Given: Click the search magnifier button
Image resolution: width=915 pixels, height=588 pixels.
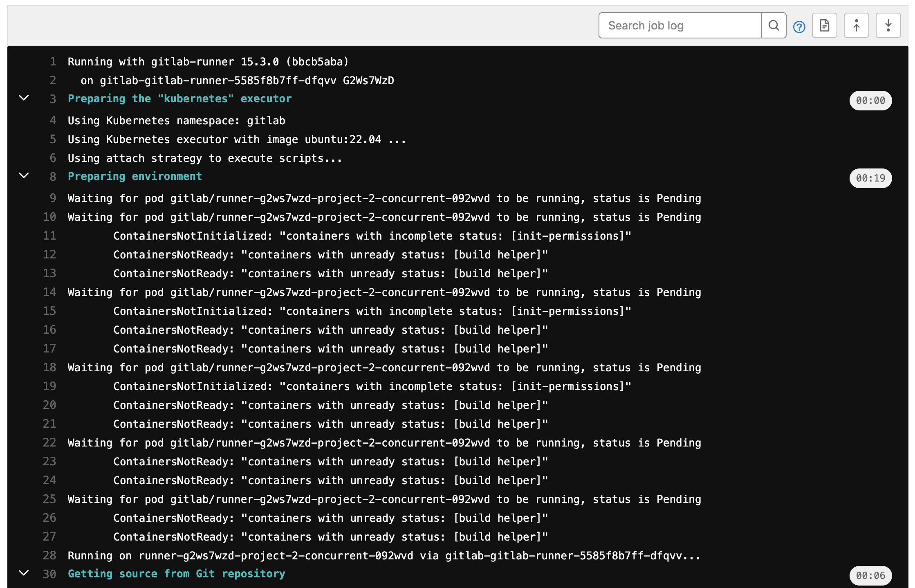Looking at the screenshot, I should (x=774, y=26).
